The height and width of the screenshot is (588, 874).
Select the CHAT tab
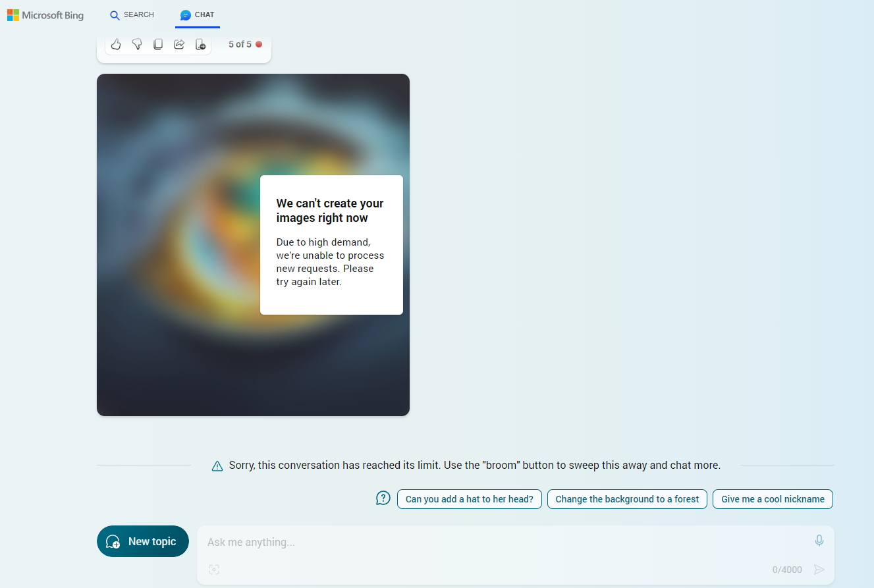[x=198, y=15]
